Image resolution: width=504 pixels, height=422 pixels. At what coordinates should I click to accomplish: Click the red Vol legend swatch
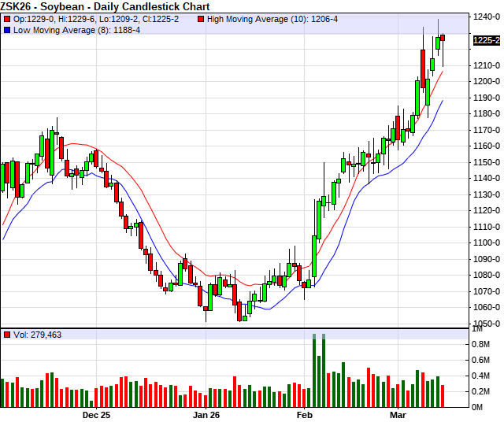[7, 335]
